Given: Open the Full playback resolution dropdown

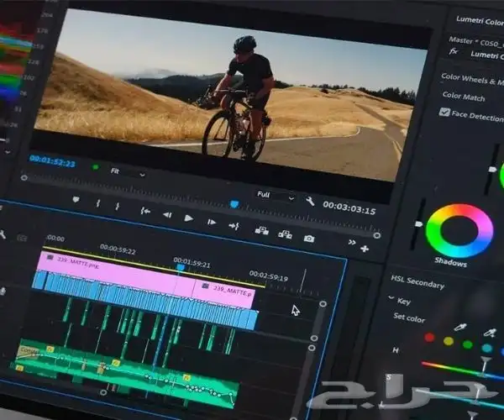Looking at the screenshot, I should [275, 196].
